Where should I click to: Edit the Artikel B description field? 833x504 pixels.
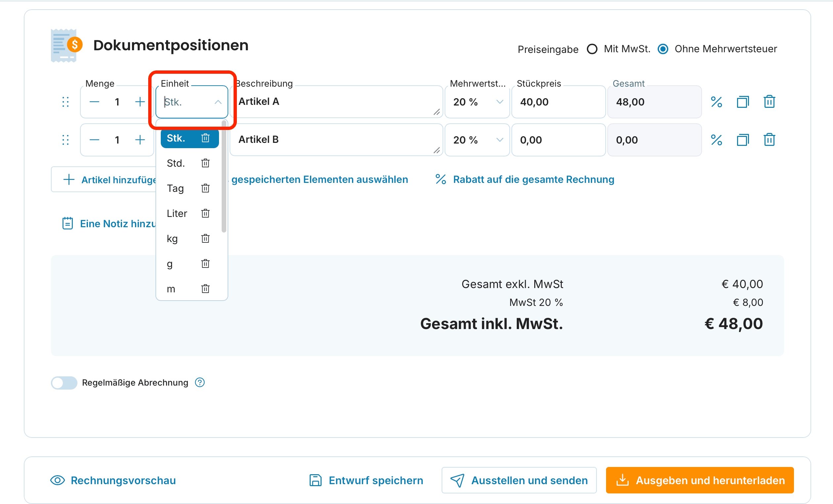click(x=336, y=140)
